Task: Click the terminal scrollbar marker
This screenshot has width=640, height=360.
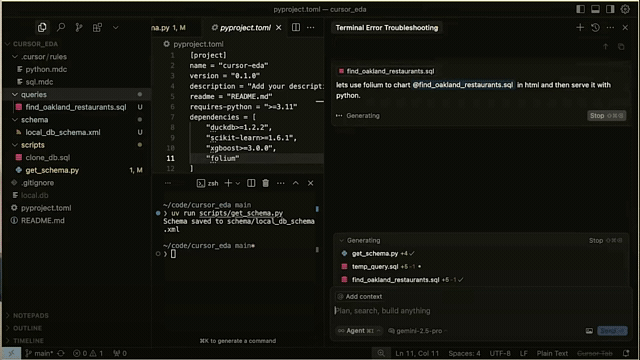Action: tap(317, 209)
